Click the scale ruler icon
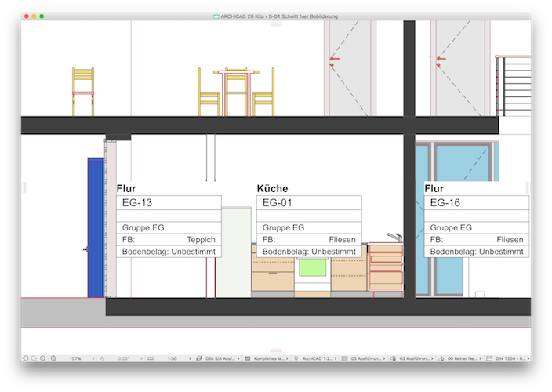Screen dimensions: 552x392 tap(151, 358)
